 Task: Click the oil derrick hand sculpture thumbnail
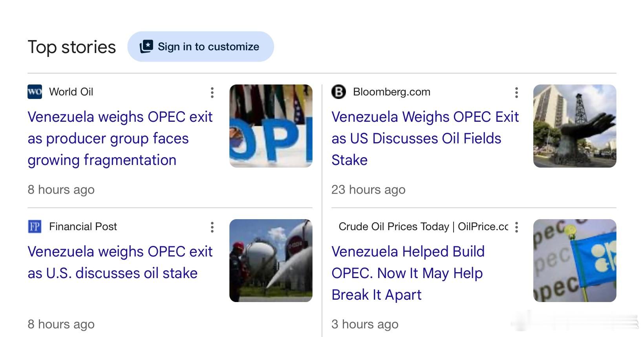point(575,126)
